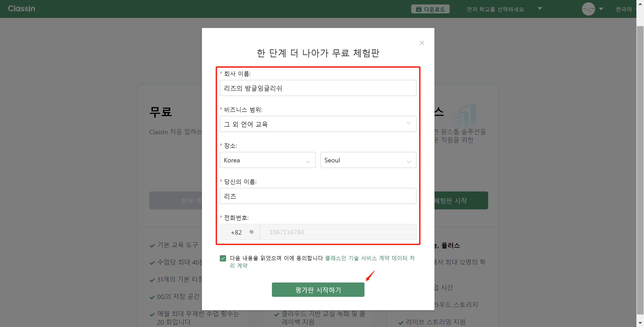Click the country code icon beside +82
644x327 pixels.
coord(251,232)
